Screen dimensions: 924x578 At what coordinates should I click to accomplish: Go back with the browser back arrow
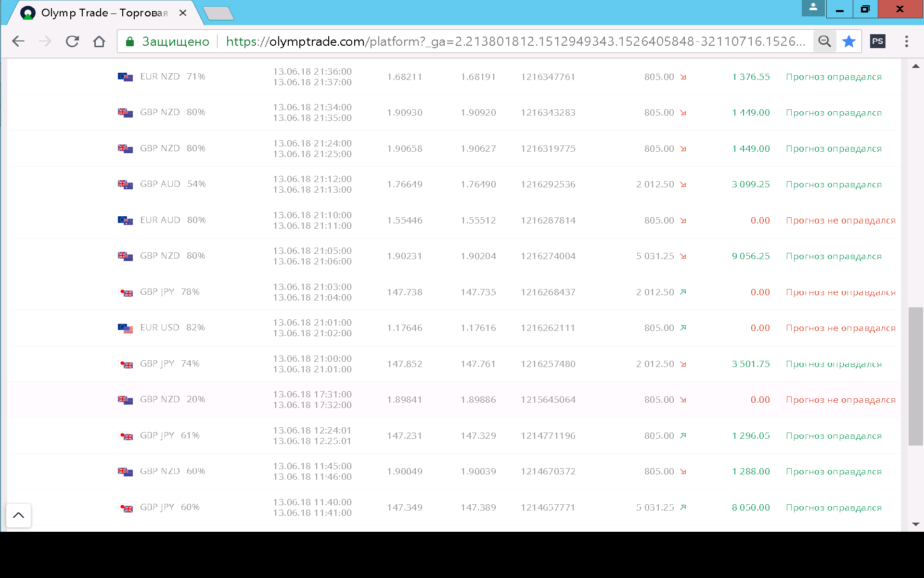[18, 41]
